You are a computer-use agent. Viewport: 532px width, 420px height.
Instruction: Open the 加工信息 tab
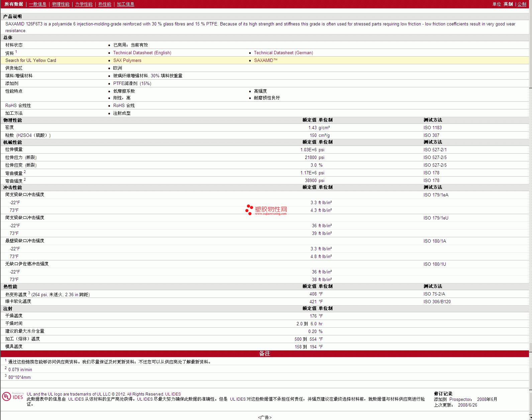point(125,4)
